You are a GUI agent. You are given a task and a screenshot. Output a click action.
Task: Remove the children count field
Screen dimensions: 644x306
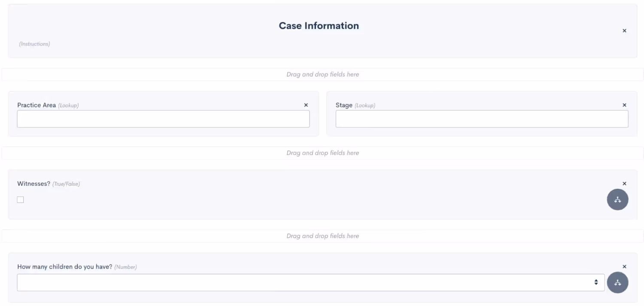(x=624, y=267)
